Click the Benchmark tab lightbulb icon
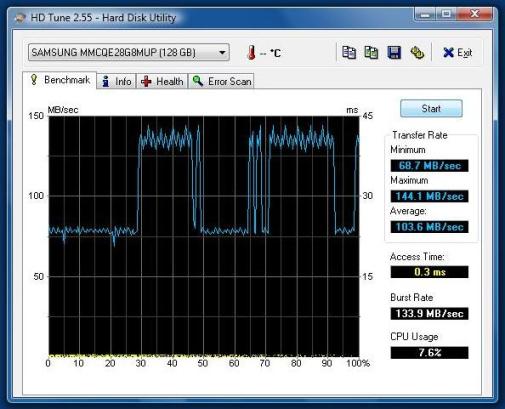 [34, 80]
